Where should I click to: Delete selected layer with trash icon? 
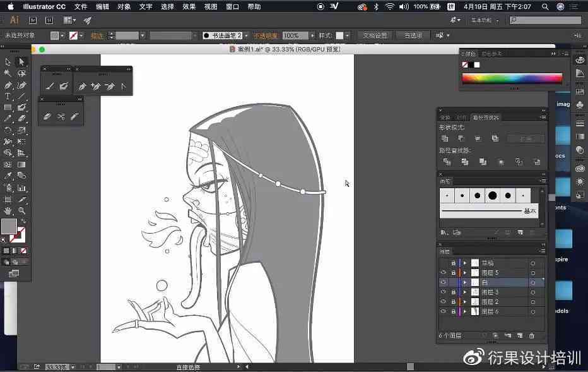(x=531, y=335)
